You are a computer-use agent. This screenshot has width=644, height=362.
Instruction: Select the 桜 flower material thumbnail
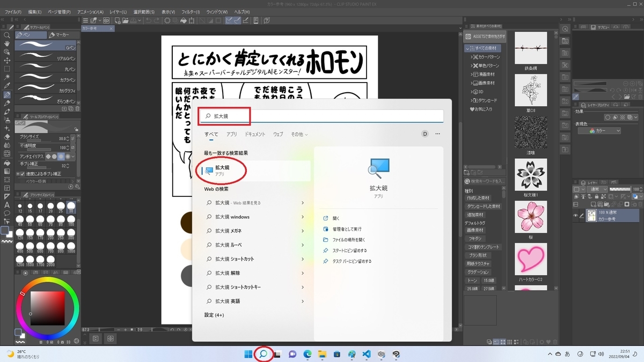530,217
